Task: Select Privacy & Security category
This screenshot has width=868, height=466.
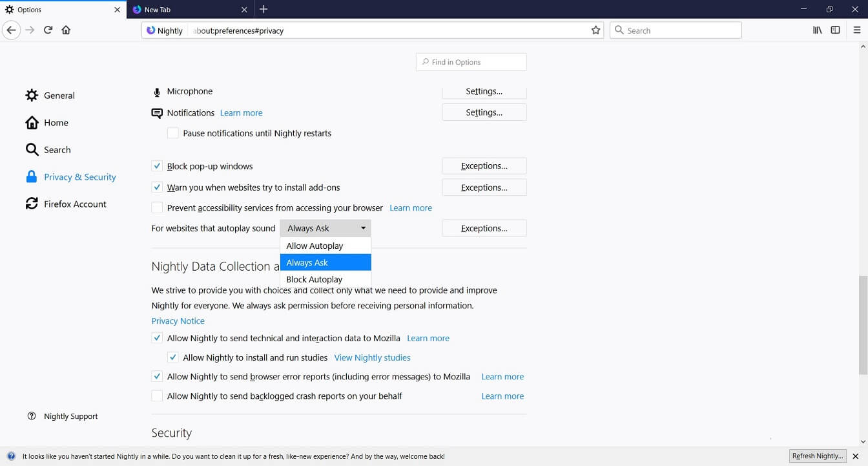Action: [71, 177]
